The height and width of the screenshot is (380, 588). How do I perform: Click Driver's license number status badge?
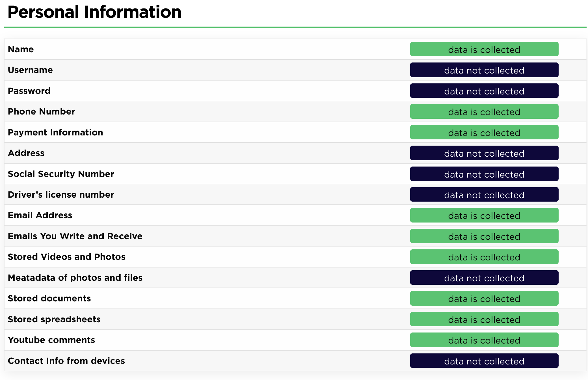pyautogui.click(x=484, y=195)
